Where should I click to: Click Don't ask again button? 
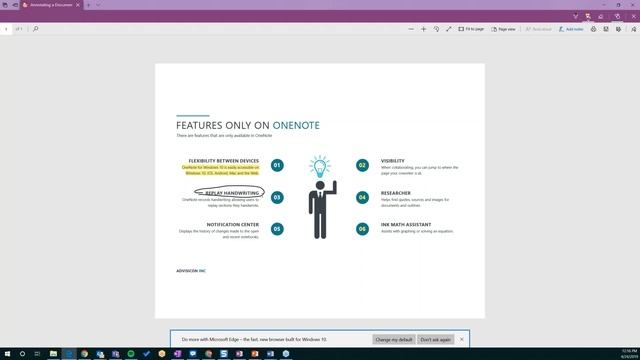click(x=436, y=340)
